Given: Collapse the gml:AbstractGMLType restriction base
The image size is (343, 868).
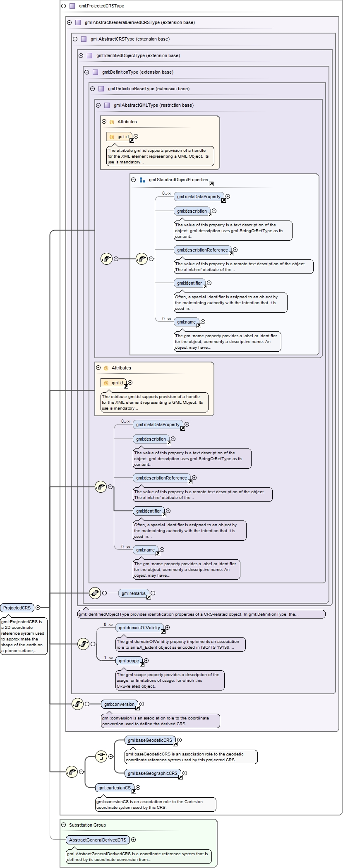Looking at the screenshot, I should point(98,106).
